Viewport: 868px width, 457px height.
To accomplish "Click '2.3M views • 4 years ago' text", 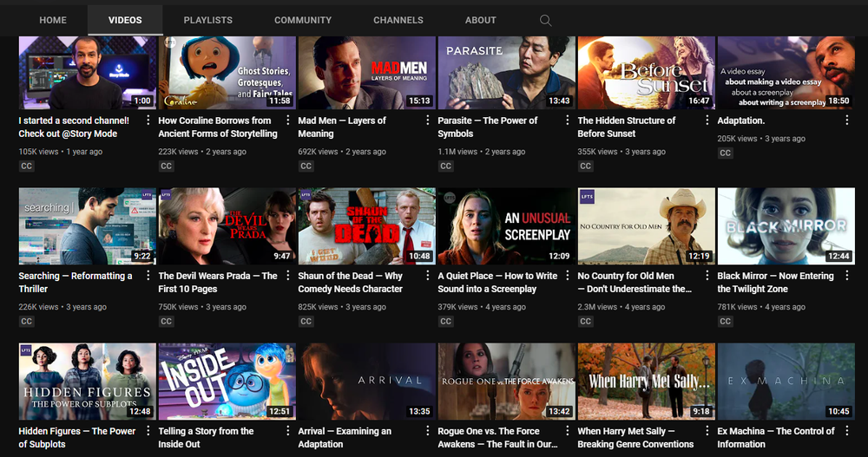I will [x=621, y=307].
